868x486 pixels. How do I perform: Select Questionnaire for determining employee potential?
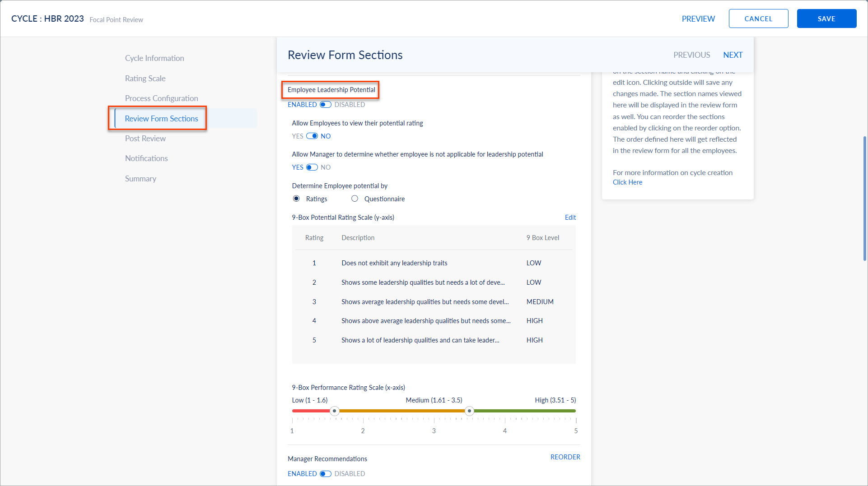[355, 199]
